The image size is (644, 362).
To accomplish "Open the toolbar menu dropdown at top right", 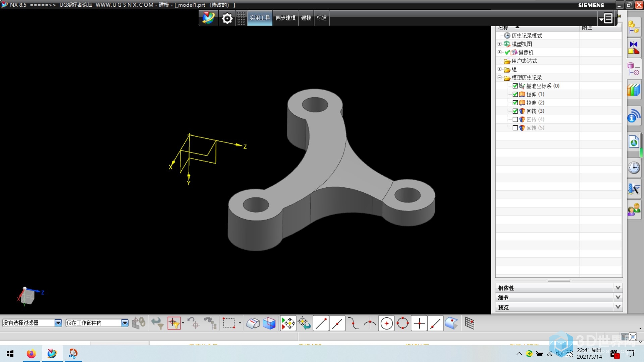I will coord(606,18).
